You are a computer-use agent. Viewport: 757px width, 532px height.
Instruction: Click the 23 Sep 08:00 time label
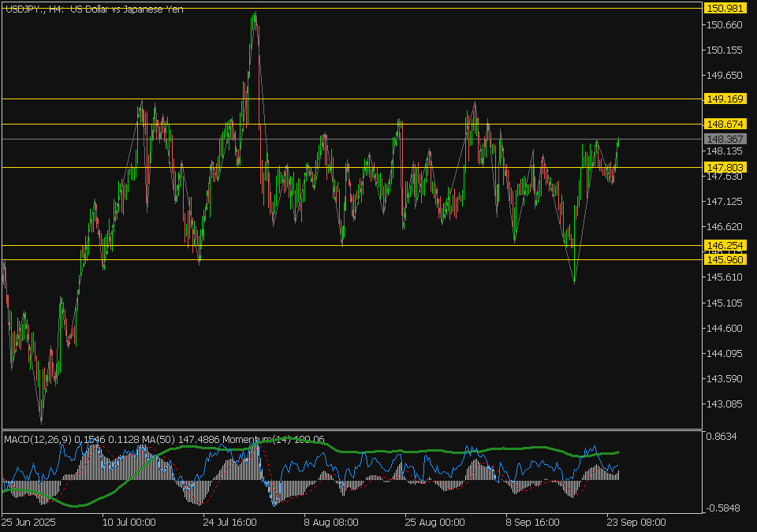pos(636,523)
